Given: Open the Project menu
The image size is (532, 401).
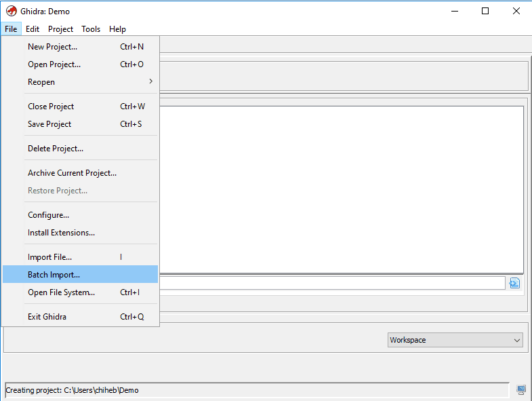Looking at the screenshot, I should click(60, 29).
